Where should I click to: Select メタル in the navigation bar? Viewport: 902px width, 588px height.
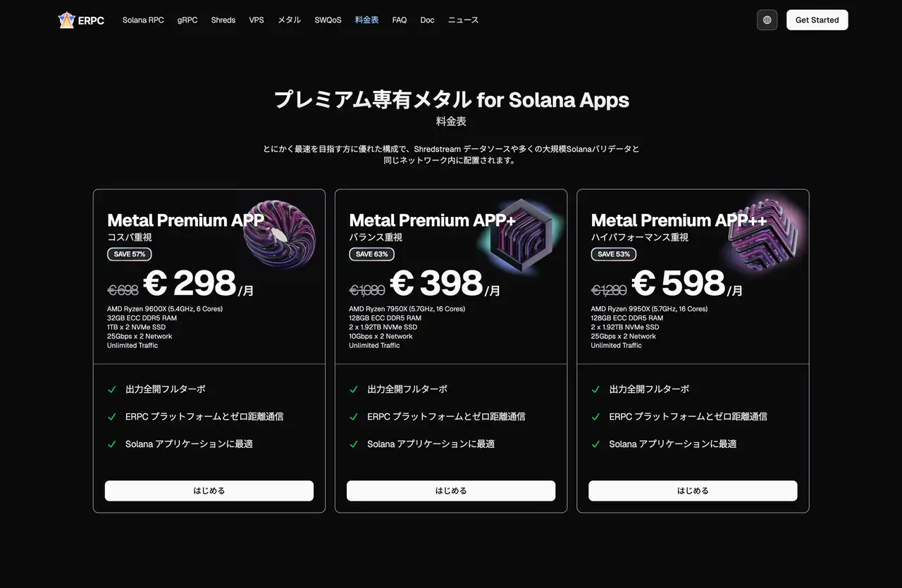289,20
